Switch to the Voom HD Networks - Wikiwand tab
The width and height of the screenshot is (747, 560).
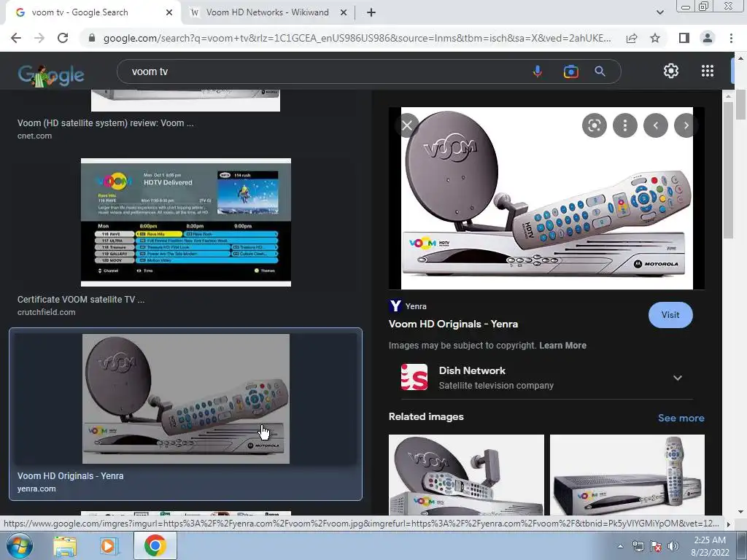click(x=267, y=13)
